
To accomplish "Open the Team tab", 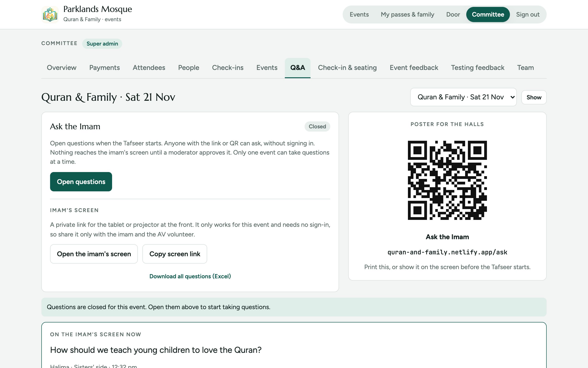I will click(x=525, y=68).
